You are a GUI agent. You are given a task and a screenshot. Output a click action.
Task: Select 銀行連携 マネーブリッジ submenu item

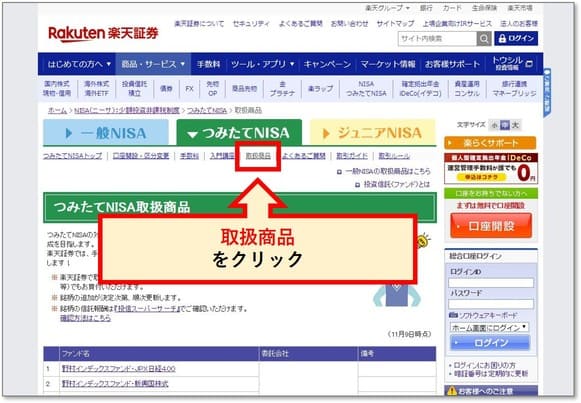514,89
